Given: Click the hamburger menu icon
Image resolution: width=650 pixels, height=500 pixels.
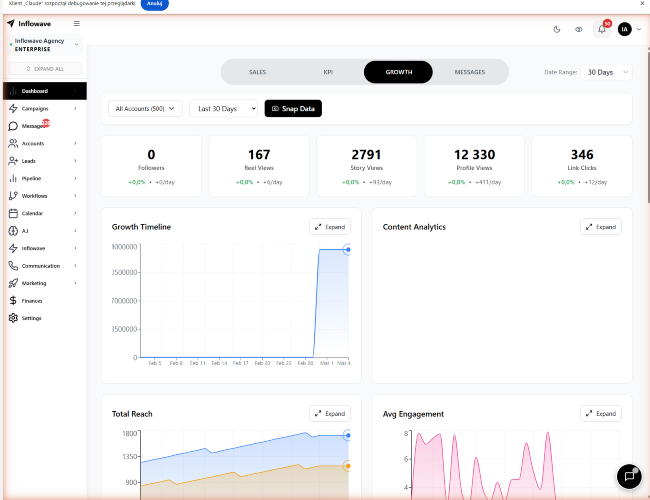Looking at the screenshot, I should point(77,23).
